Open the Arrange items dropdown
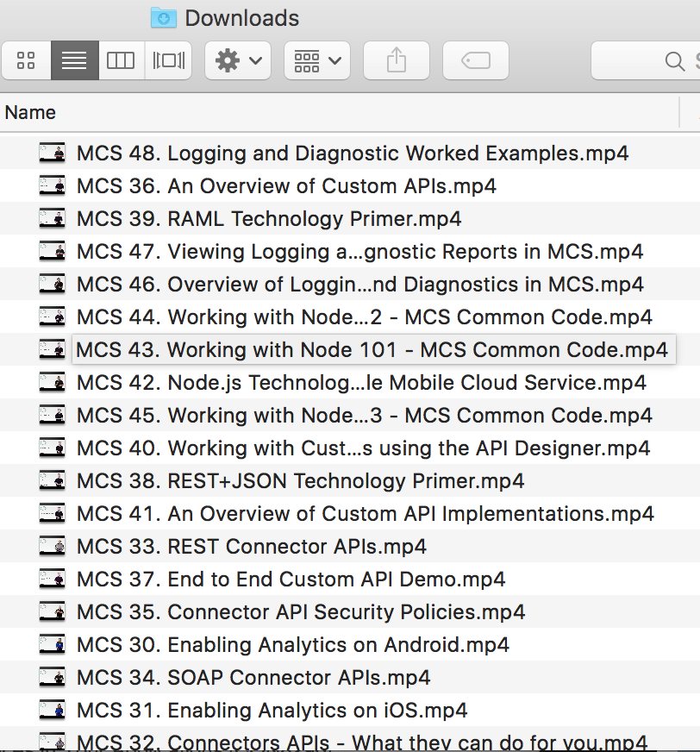The height and width of the screenshot is (752, 700). [317, 60]
